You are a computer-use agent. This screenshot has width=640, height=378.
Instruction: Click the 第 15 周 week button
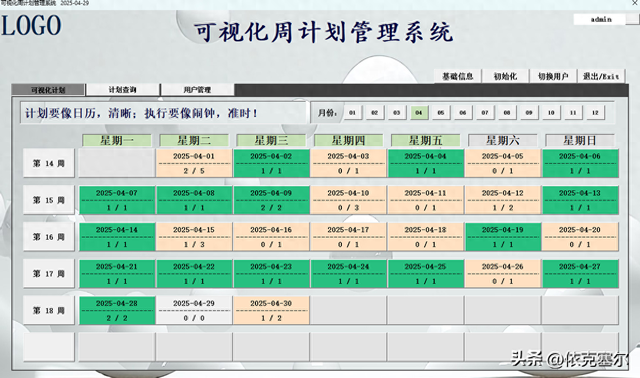49,200
